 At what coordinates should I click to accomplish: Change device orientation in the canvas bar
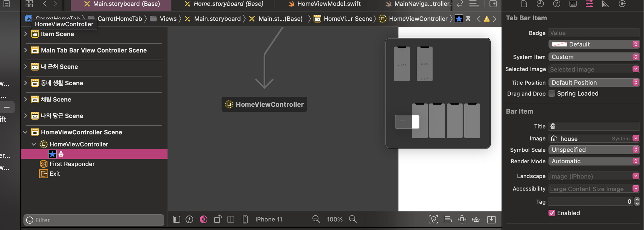[x=218, y=219]
